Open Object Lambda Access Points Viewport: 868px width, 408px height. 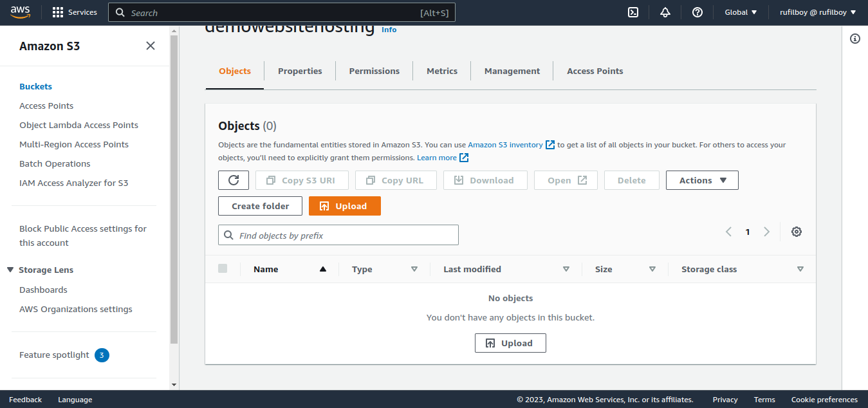[x=78, y=125]
